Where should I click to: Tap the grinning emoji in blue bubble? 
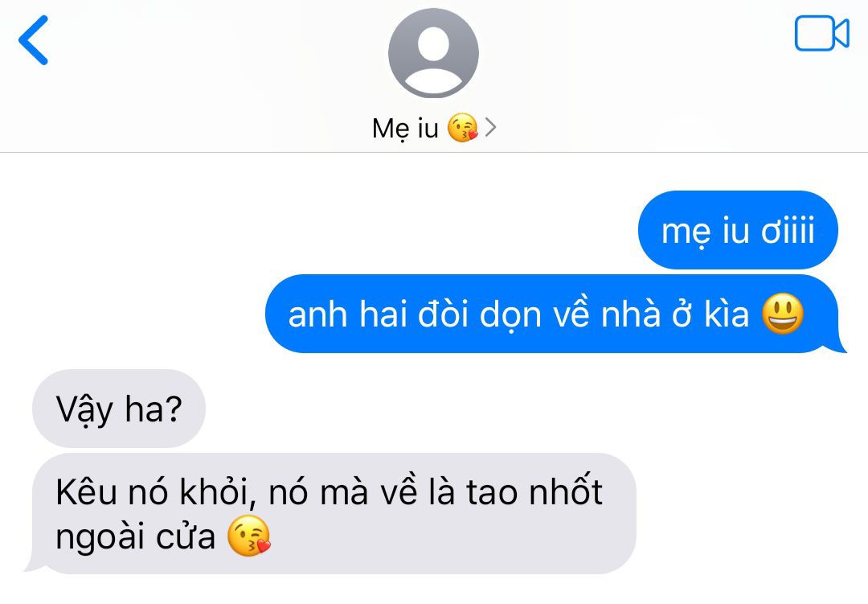(x=783, y=314)
